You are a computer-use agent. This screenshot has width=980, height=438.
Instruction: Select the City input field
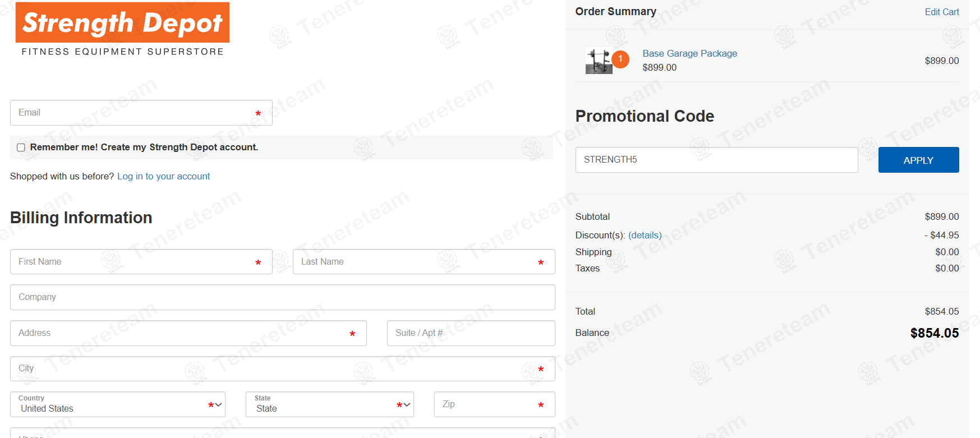click(x=275, y=368)
